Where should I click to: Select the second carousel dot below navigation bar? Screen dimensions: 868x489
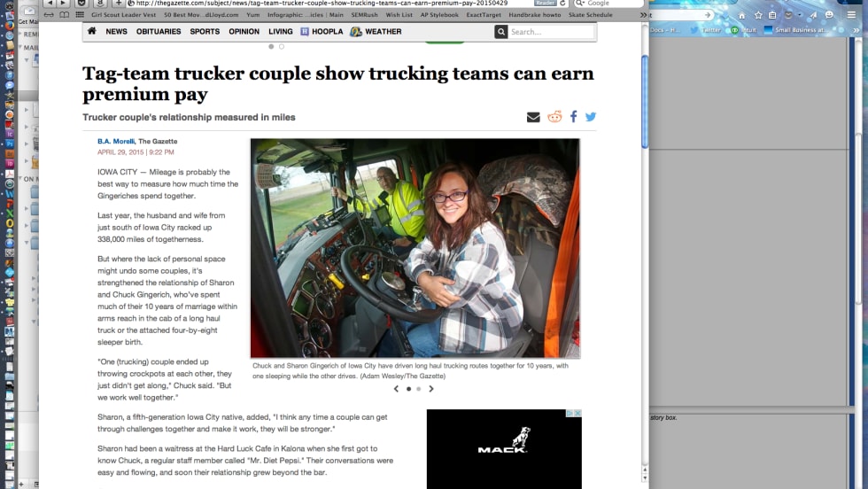[282, 46]
